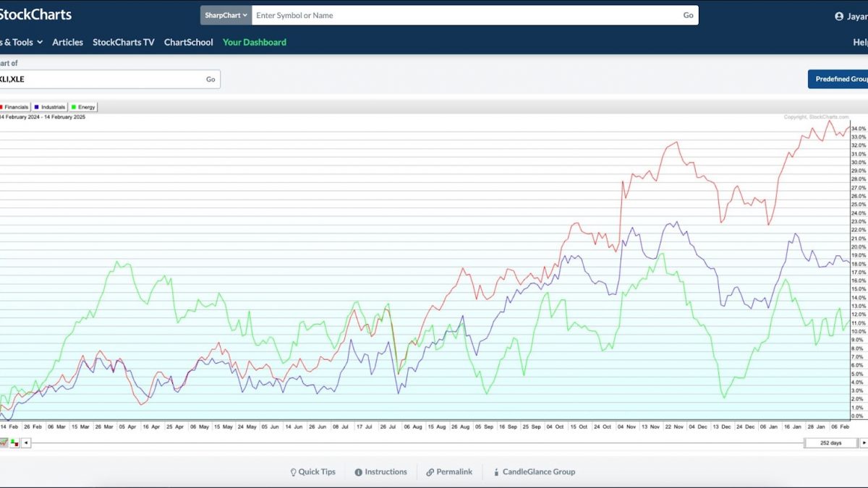Expand the Charts & Tools menu
Image resolution: width=868 pixels, height=488 pixels.
[x=21, y=42]
